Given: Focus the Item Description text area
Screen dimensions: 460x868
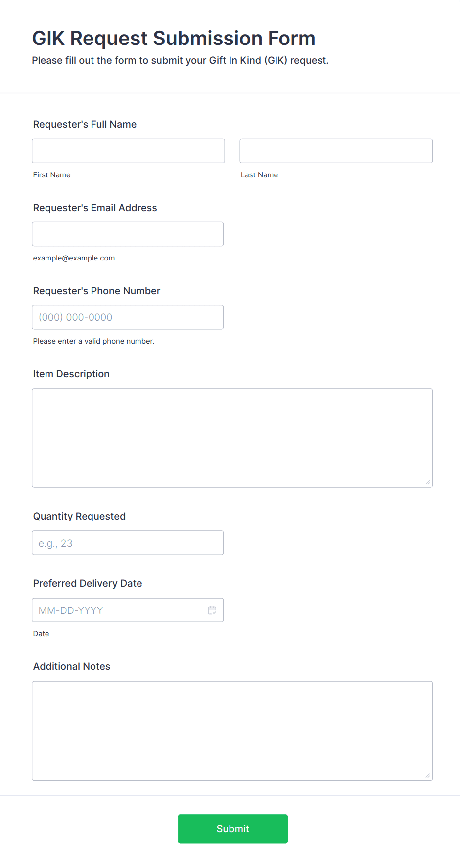Looking at the screenshot, I should click(x=232, y=437).
